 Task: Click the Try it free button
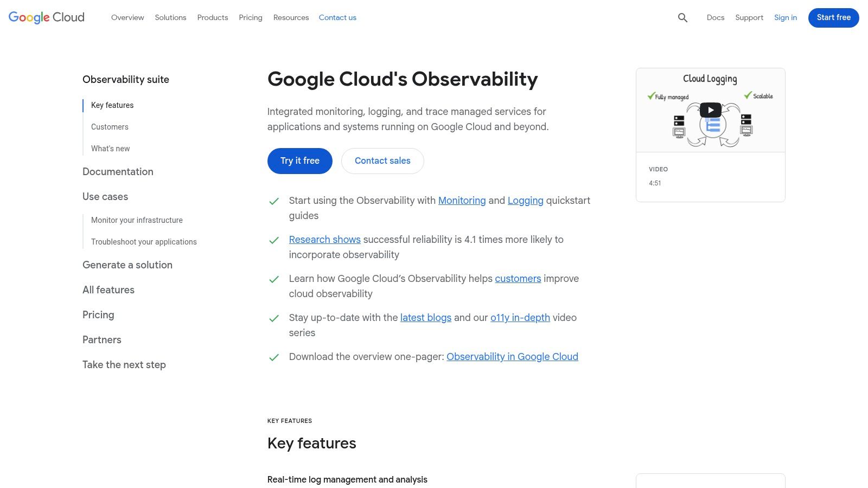(299, 160)
